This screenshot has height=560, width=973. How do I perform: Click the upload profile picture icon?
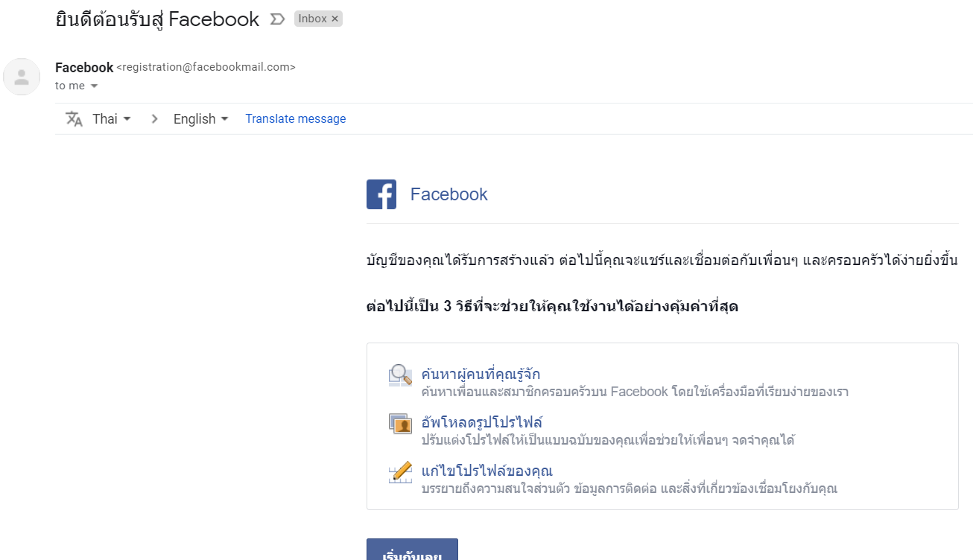(400, 424)
